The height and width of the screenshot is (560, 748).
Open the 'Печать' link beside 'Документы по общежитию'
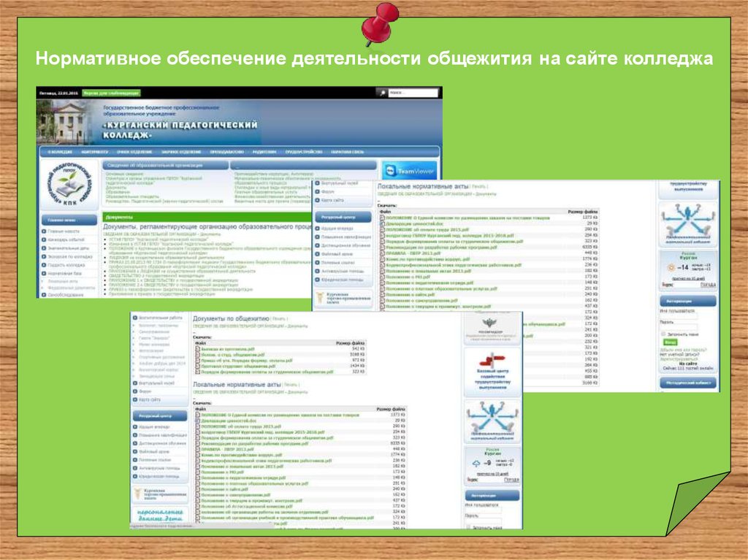(x=279, y=318)
